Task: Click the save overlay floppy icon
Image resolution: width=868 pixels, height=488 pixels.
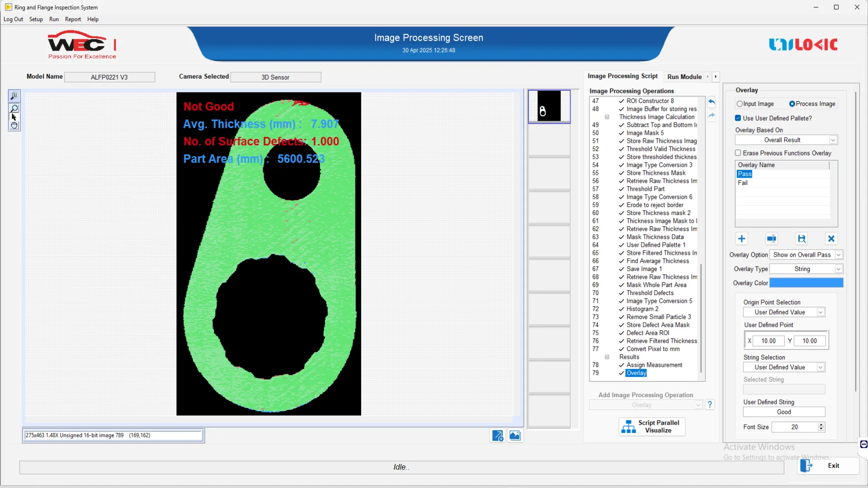Action: click(x=802, y=239)
